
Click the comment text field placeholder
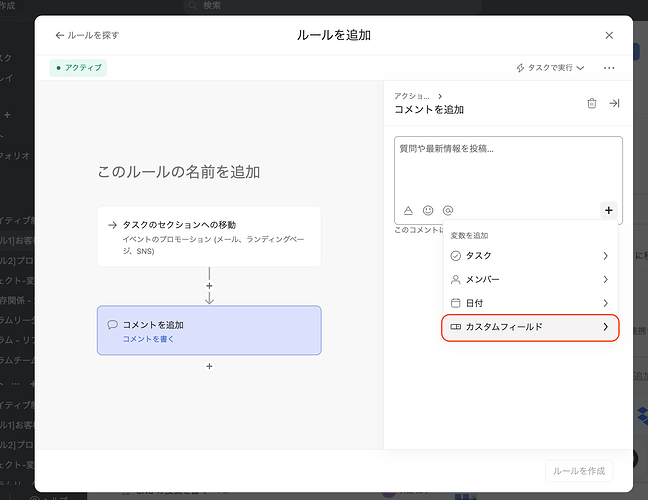[x=446, y=149]
